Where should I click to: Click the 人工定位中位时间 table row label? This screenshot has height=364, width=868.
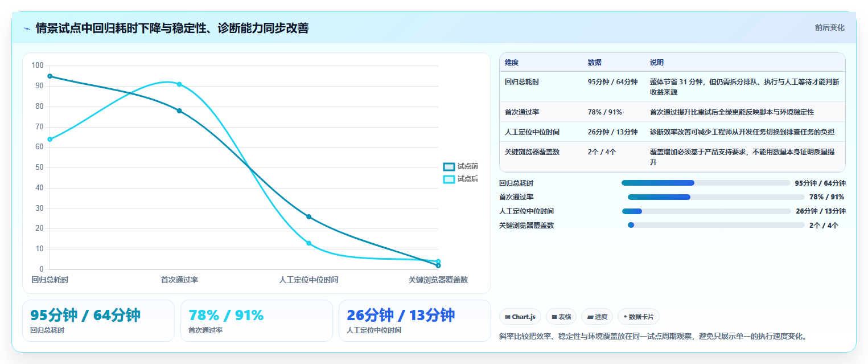tap(532, 132)
